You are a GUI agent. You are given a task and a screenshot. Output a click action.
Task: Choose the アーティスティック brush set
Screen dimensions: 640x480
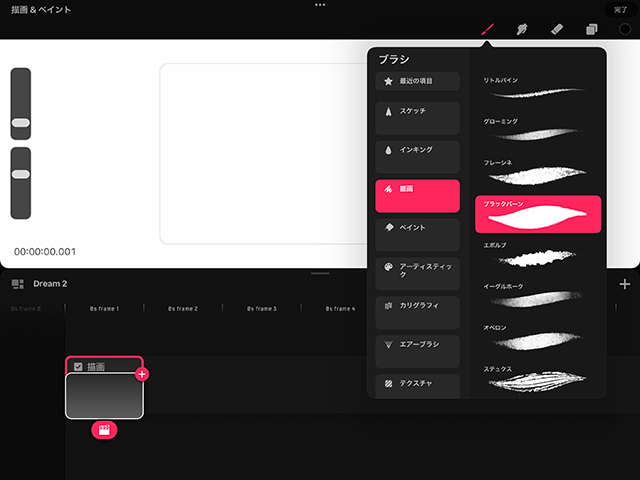(x=417, y=274)
